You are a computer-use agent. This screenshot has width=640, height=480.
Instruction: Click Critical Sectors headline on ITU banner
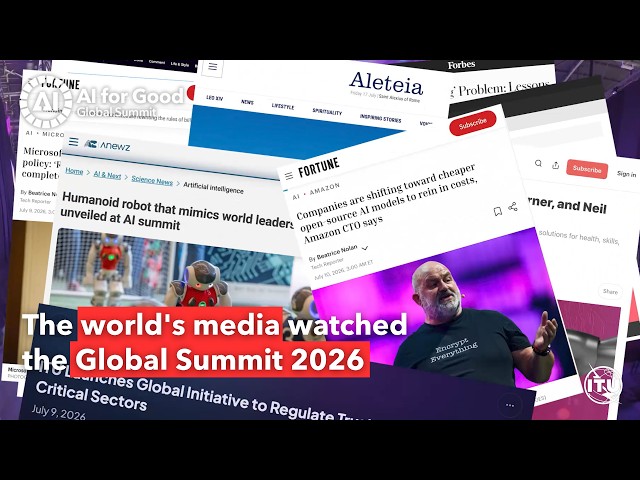[91, 397]
